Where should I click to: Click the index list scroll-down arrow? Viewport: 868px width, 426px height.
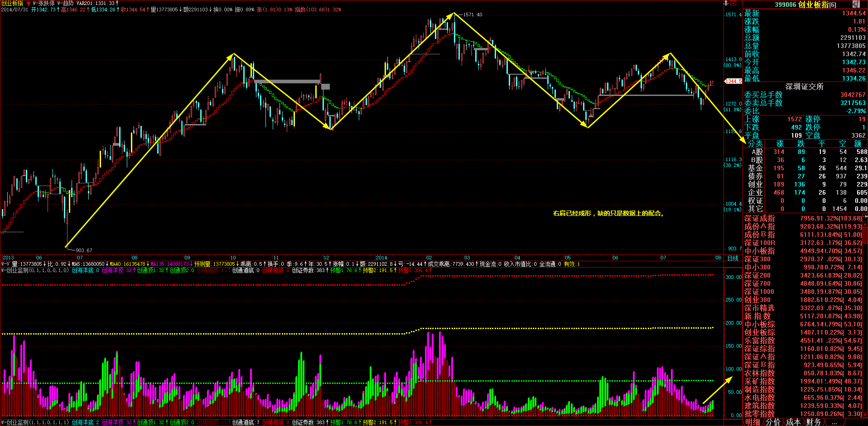tap(865, 414)
